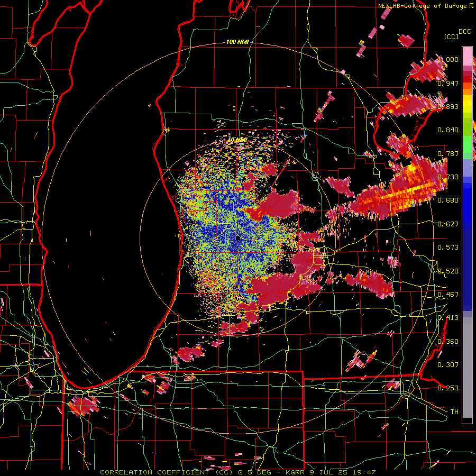Click the 50 NMI range ring label
The height and width of the screenshot is (476, 476).
click(237, 140)
